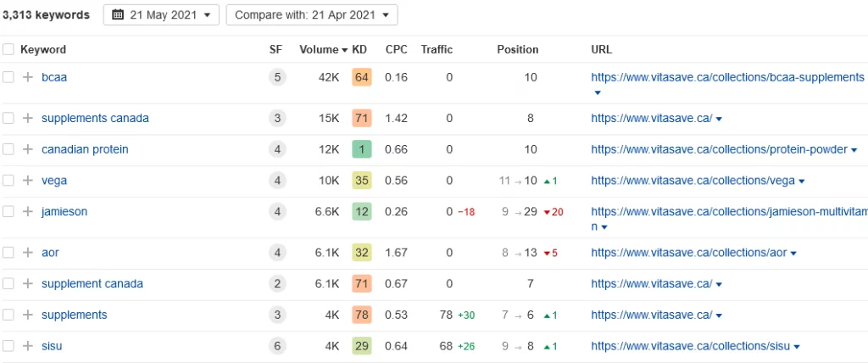Open the canadian protein keyword link
The image size is (868, 363).
tap(85, 149)
